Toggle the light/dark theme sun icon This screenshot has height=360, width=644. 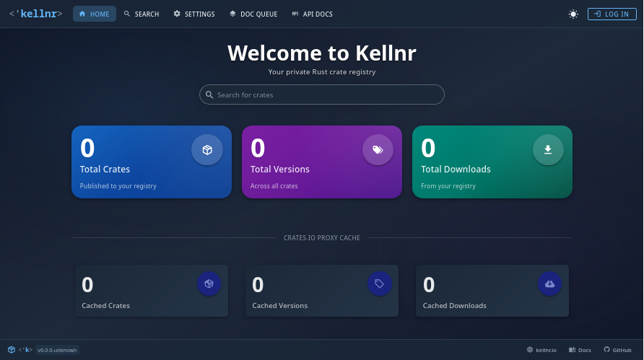pyautogui.click(x=573, y=14)
